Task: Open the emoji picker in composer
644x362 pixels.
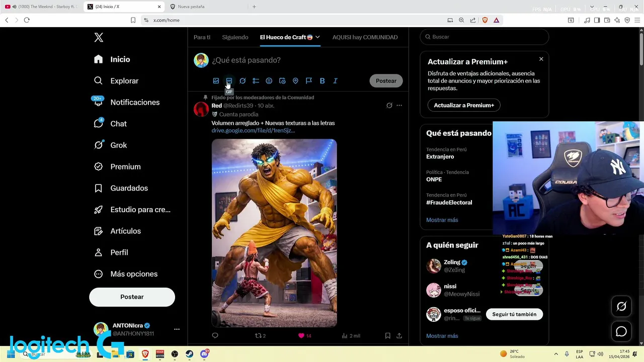Action: point(269,81)
